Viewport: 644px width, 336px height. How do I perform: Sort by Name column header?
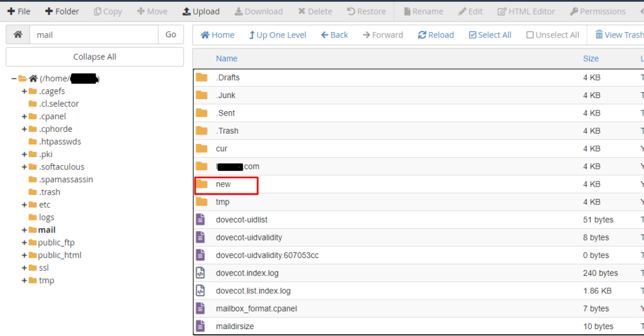click(x=226, y=58)
